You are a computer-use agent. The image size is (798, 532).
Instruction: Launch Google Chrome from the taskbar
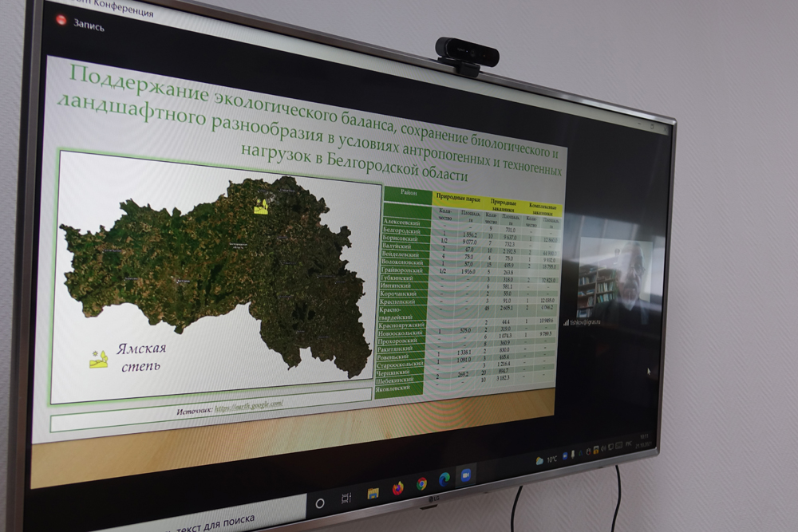click(422, 483)
